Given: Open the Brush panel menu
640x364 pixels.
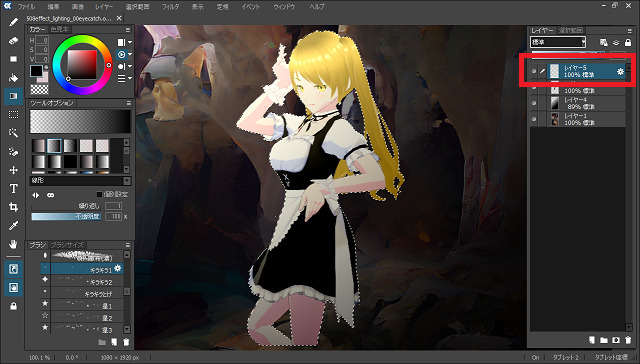Looking at the screenshot, I should 128,245.
